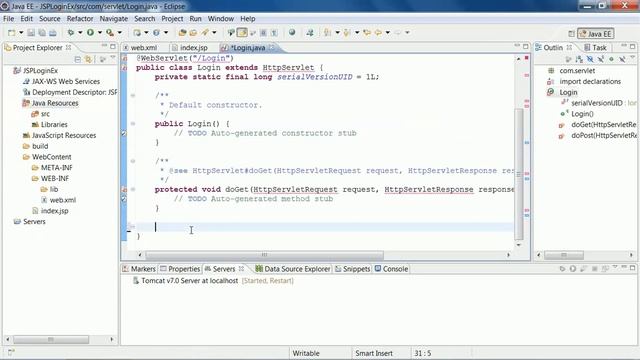Click the Outline sort alphabetically icon
This screenshot has width=640, height=360.
tap(579, 60)
